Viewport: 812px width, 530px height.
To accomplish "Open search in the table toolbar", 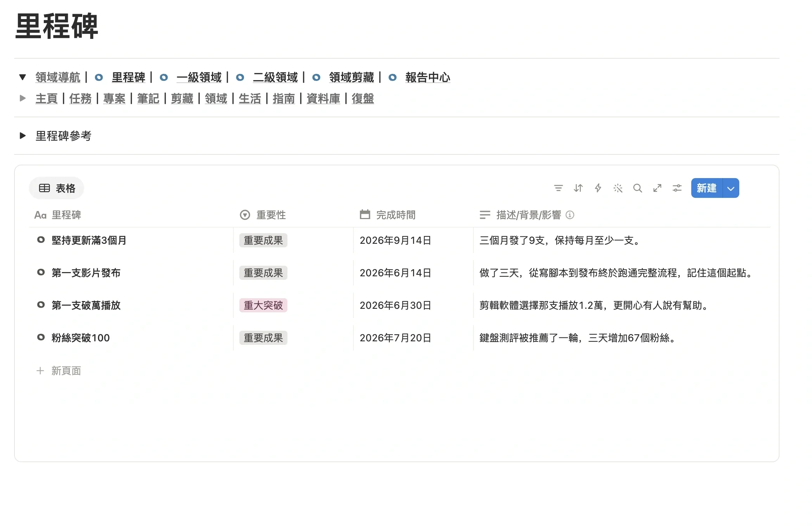I will pos(637,188).
